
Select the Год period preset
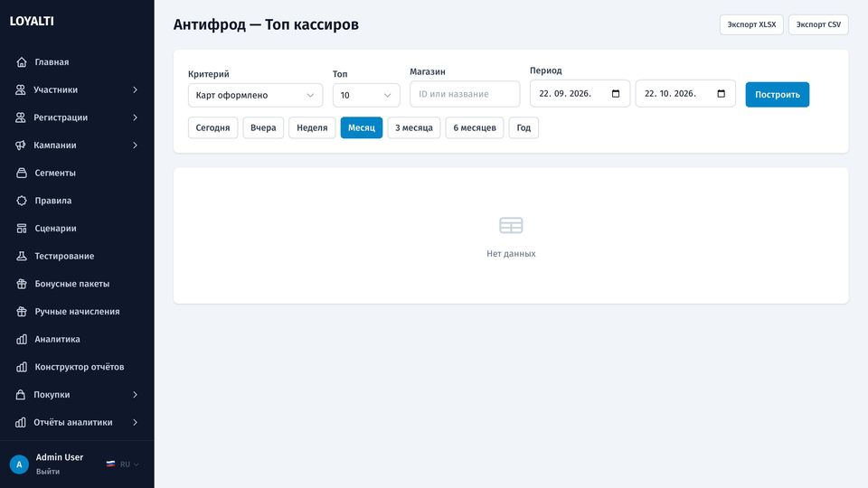pos(524,127)
